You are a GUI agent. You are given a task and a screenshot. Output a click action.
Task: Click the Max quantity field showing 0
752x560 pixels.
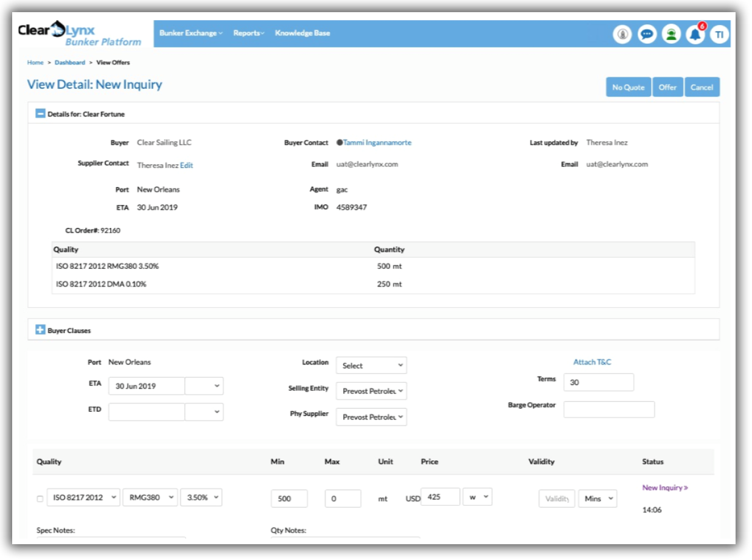[343, 499]
